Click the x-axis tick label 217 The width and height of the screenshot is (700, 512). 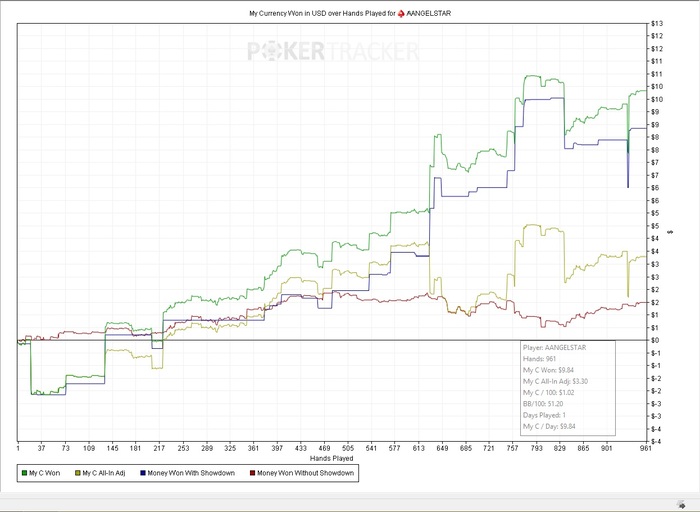[x=159, y=448]
